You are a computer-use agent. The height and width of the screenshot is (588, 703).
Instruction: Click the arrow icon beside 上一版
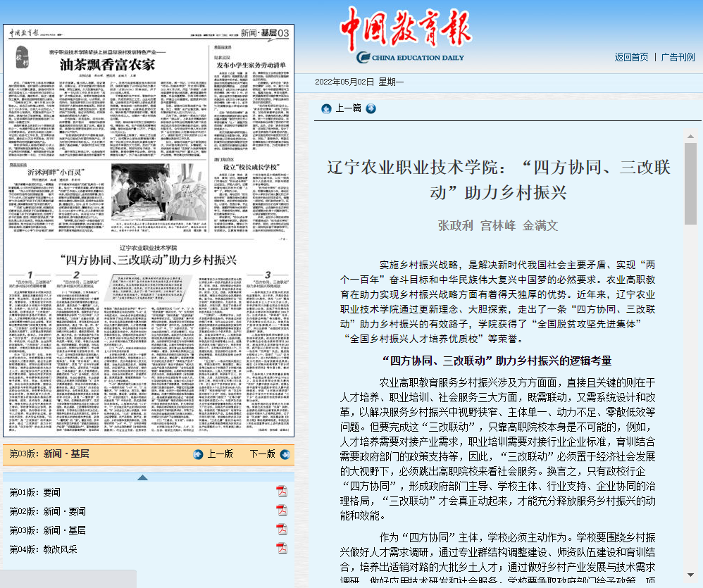point(198,454)
